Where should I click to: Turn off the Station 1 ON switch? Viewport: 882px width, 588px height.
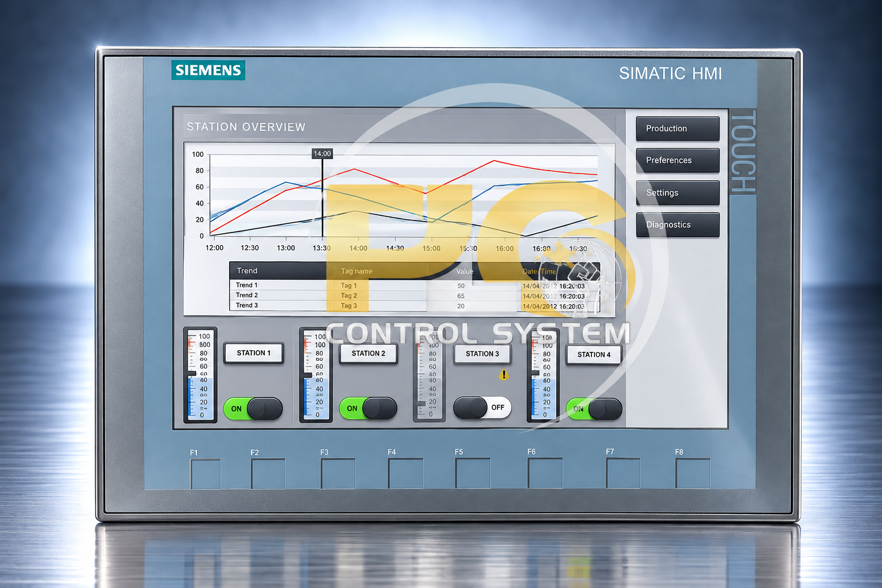point(253,409)
